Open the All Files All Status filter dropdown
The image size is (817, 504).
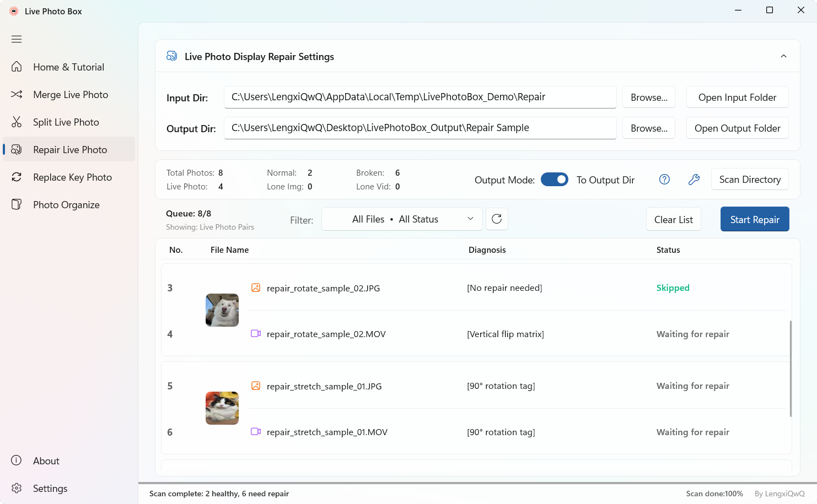coord(402,219)
